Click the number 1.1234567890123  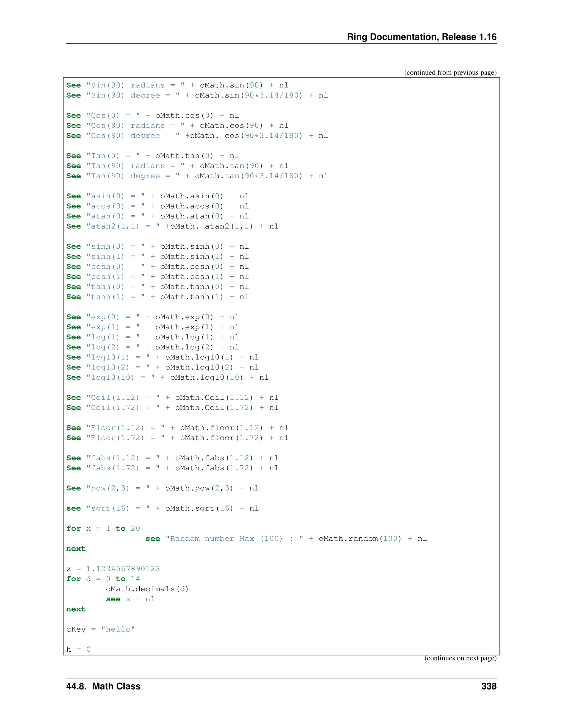coord(123,569)
